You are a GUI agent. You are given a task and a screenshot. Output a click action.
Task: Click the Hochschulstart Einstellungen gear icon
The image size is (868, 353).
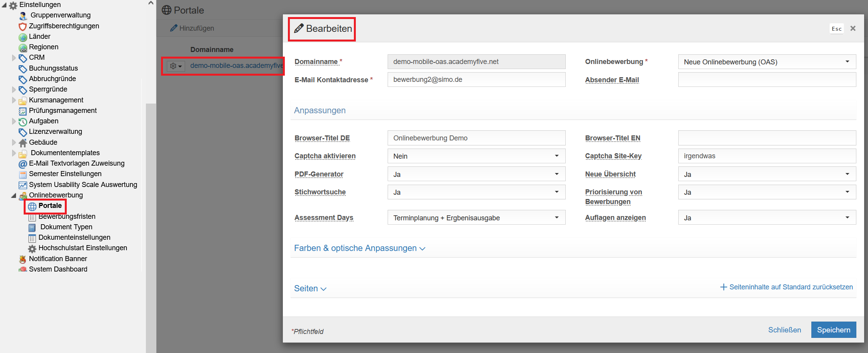32,249
